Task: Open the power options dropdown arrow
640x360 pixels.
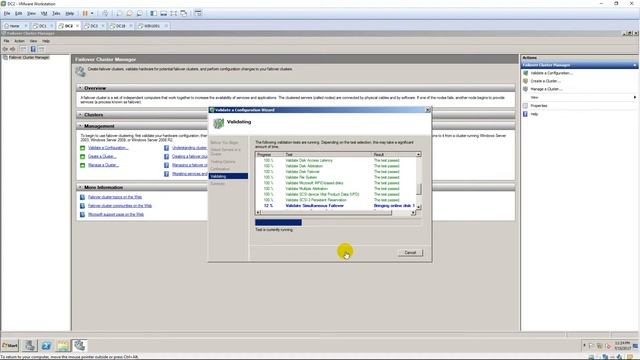Action: [92, 13]
